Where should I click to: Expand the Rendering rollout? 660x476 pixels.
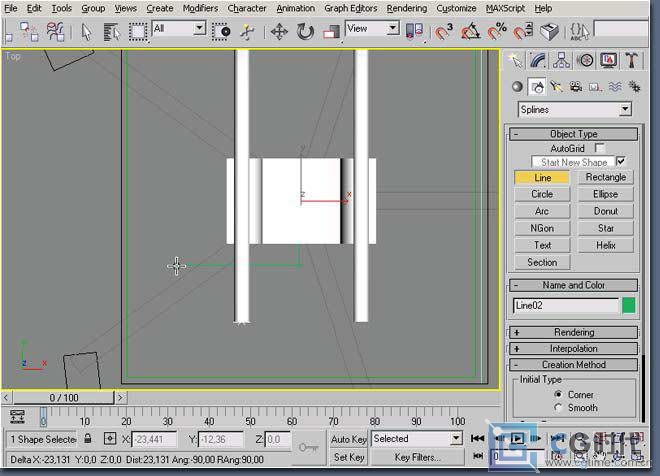(x=574, y=332)
